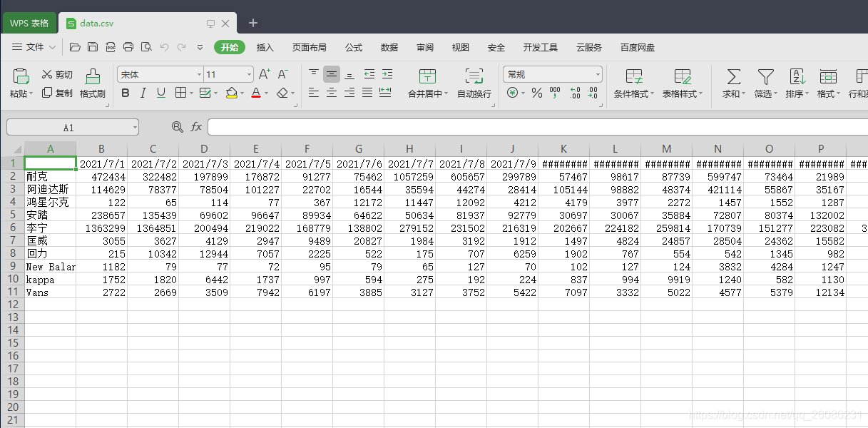Align text right
This screenshot has height=428, width=868.
tap(349, 93)
